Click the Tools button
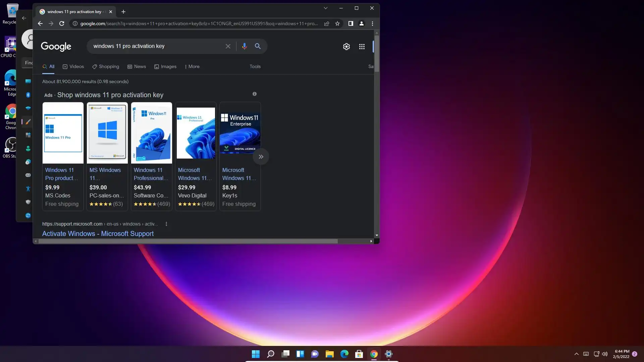The image size is (644, 362). tap(255, 66)
